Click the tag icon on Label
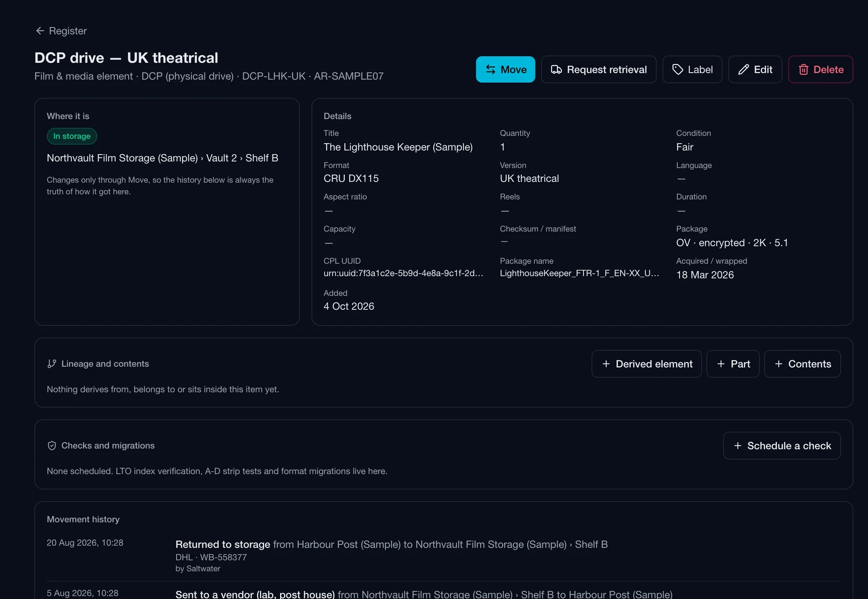Screen dimensions: 868x599 (678, 69)
